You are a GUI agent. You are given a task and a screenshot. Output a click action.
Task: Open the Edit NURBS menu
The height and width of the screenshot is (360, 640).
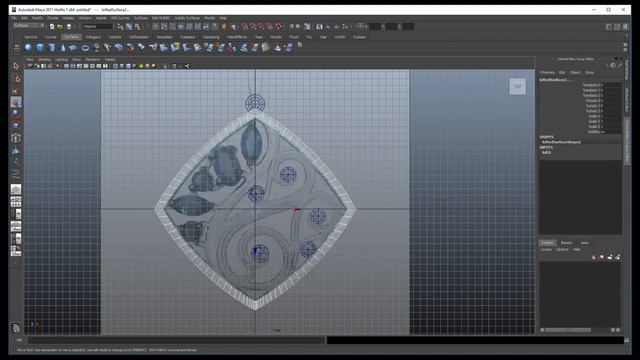[161, 18]
